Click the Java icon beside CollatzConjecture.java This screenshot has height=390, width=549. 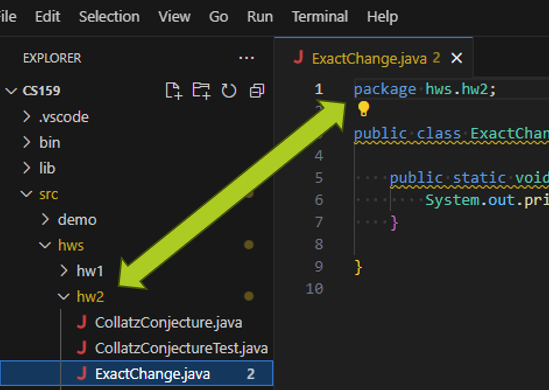tap(82, 322)
